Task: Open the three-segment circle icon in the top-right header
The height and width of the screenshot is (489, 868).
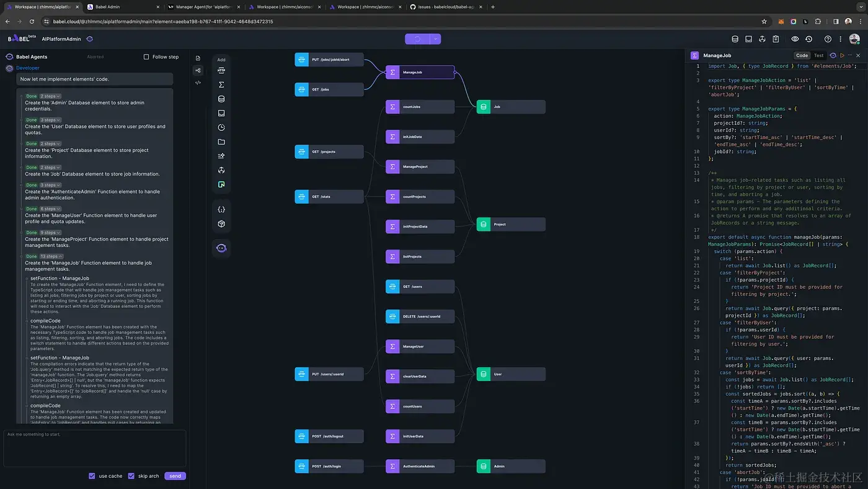Action: coord(763,39)
